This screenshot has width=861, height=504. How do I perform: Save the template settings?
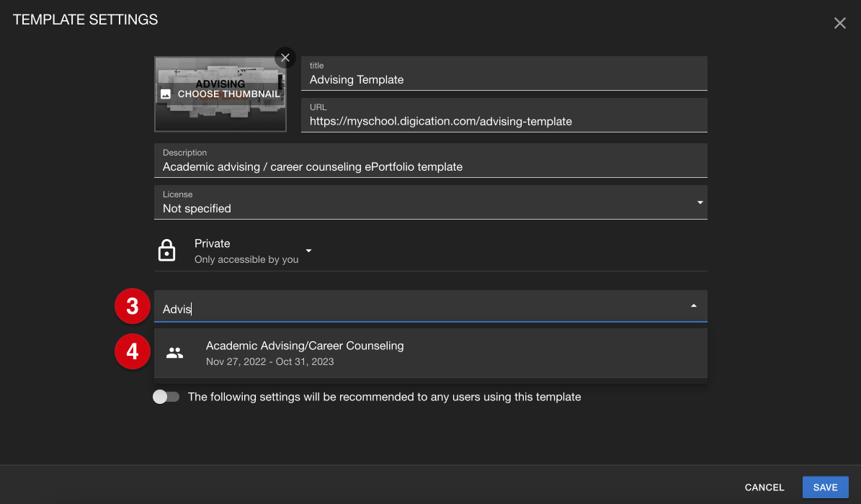pyautogui.click(x=825, y=487)
